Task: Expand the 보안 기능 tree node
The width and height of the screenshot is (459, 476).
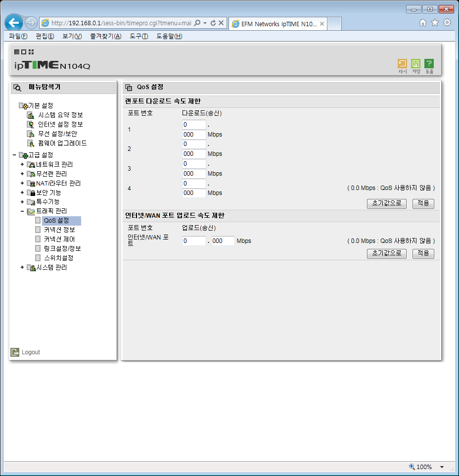Action: tap(22, 192)
